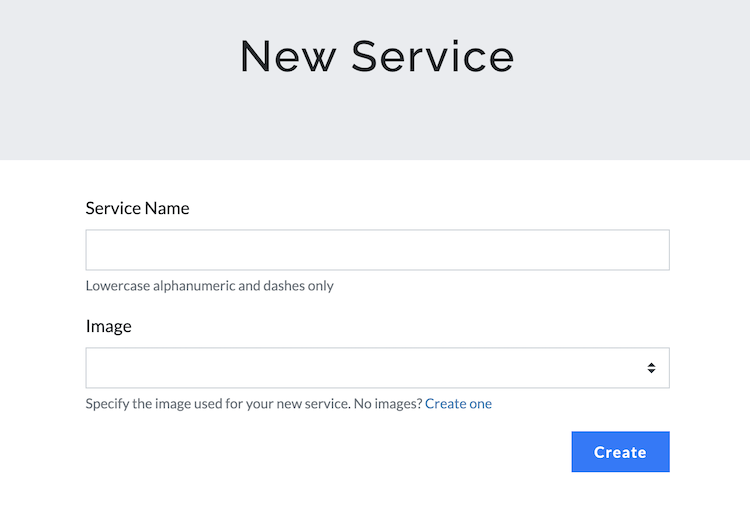Submit the new service form with Create

620,452
